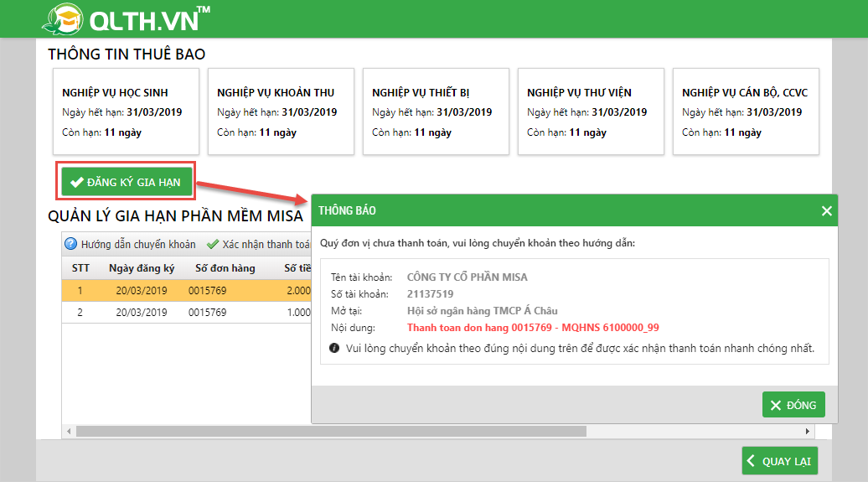Click order number 0015769 in row 2
This screenshot has height=482, width=868.
tap(208, 313)
